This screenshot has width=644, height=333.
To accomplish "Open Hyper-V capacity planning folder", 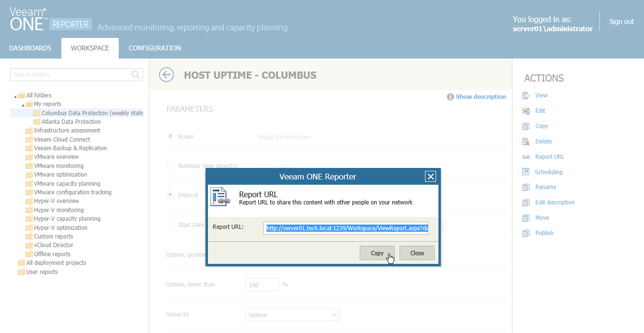I will pos(67,219).
